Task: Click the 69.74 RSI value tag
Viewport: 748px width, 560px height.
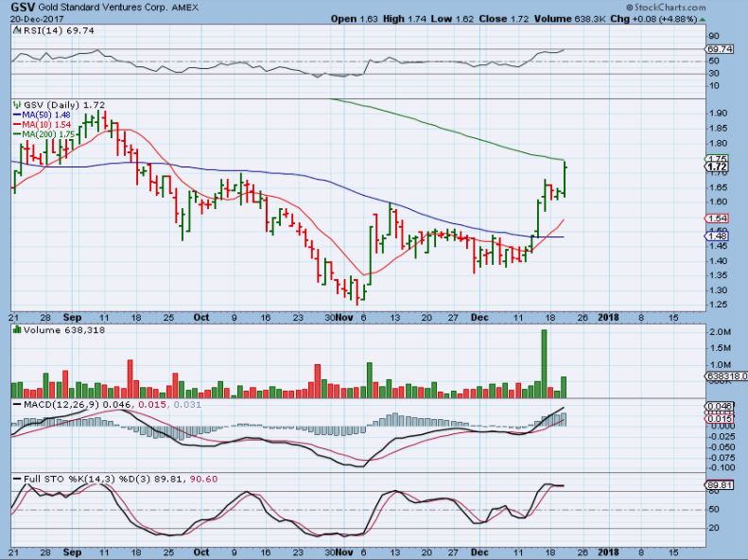Action: (x=717, y=48)
